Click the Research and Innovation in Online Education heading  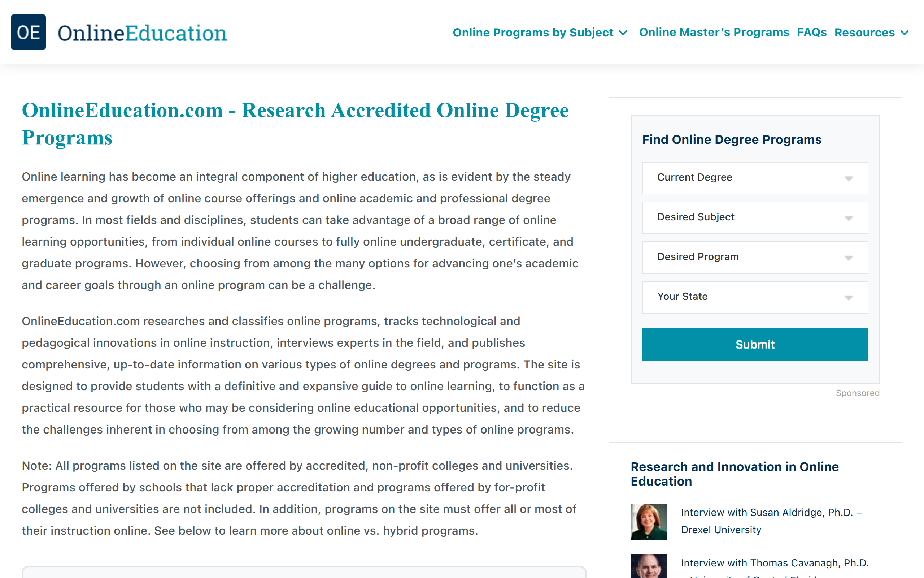tap(734, 474)
